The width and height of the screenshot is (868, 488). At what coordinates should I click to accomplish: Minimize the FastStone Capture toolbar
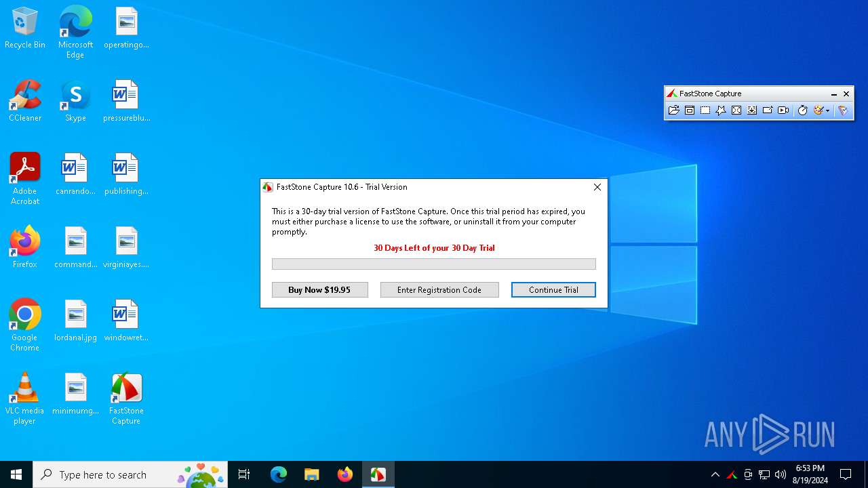pyautogui.click(x=834, y=94)
